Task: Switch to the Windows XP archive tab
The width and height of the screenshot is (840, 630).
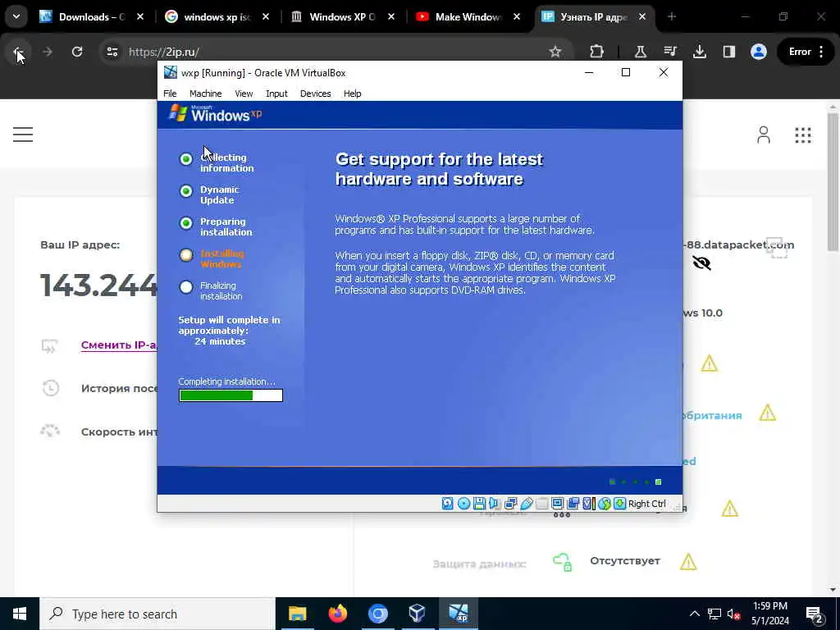Action: 342,16
